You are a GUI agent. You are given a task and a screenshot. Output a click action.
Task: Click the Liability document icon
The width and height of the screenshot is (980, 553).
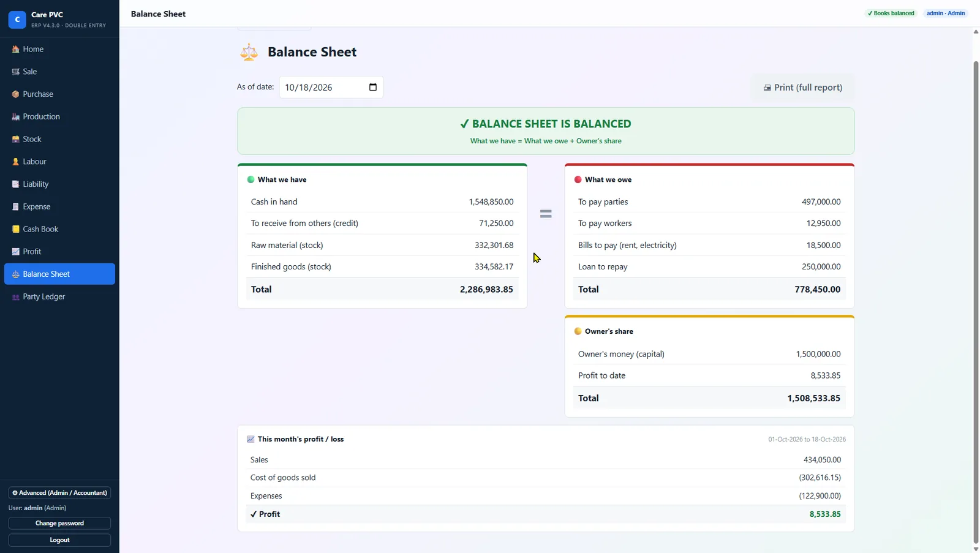pyautogui.click(x=16, y=184)
